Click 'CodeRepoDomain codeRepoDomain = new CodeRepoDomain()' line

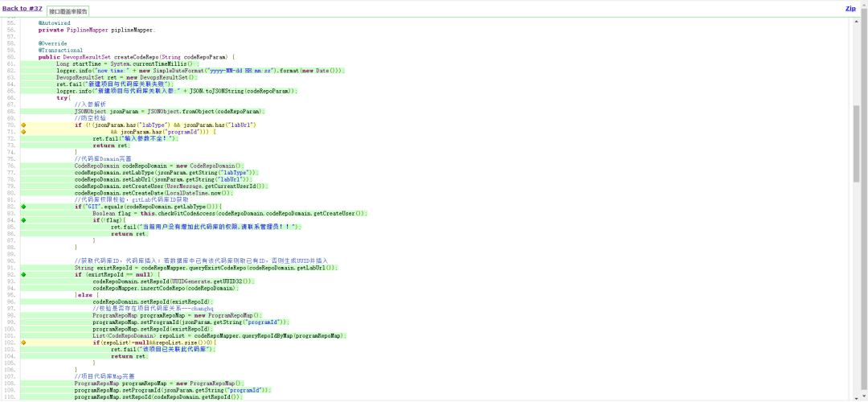pos(159,166)
